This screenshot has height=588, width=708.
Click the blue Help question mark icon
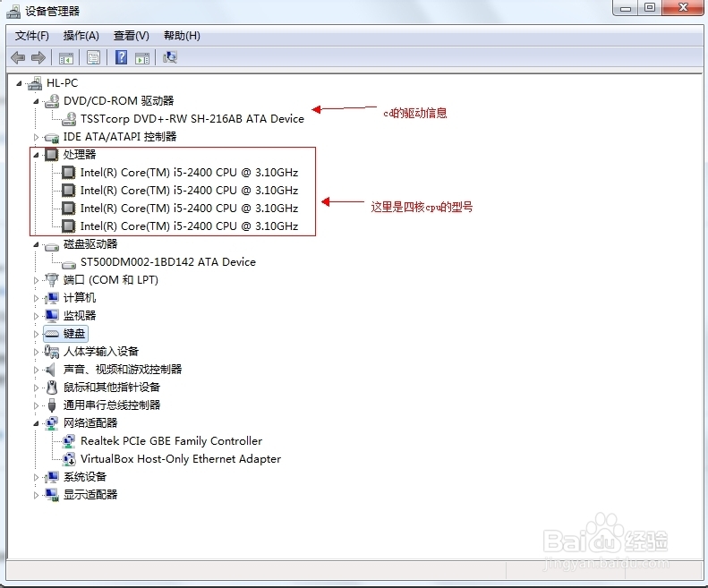[121, 57]
